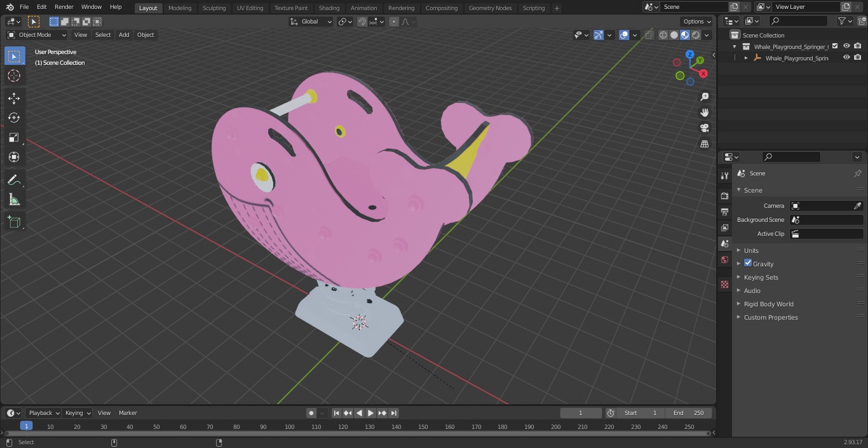Toggle viewport overlays button
The width and height of the screenshot is (868, 448).
coord(624,35)
